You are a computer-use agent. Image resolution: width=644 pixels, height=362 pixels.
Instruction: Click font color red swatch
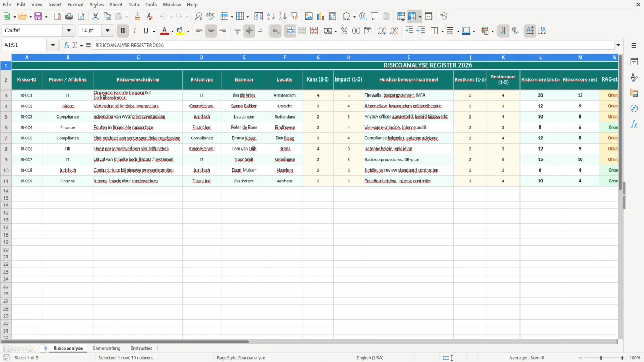click(164, 31)
